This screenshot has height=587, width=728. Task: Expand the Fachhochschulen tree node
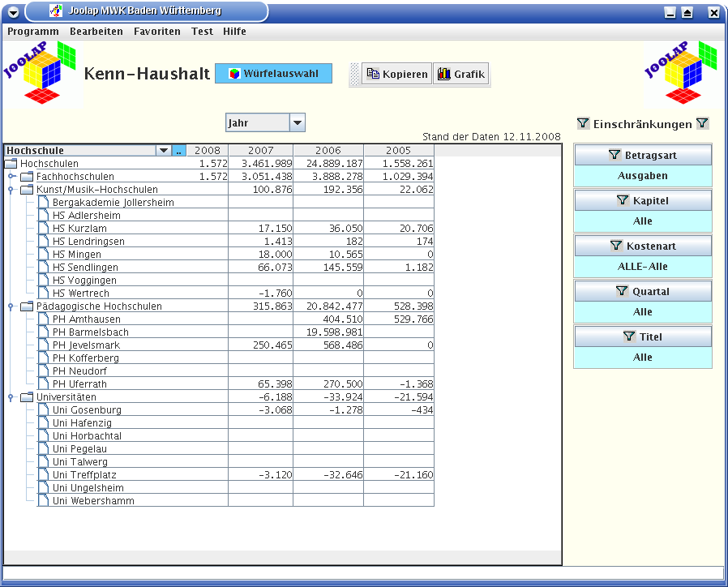11,177
